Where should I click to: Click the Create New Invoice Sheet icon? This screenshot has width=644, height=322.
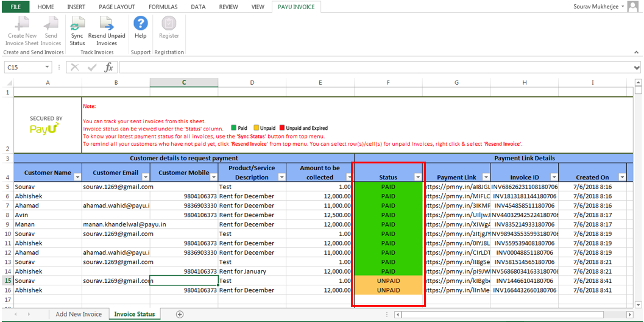click(22, 24)
